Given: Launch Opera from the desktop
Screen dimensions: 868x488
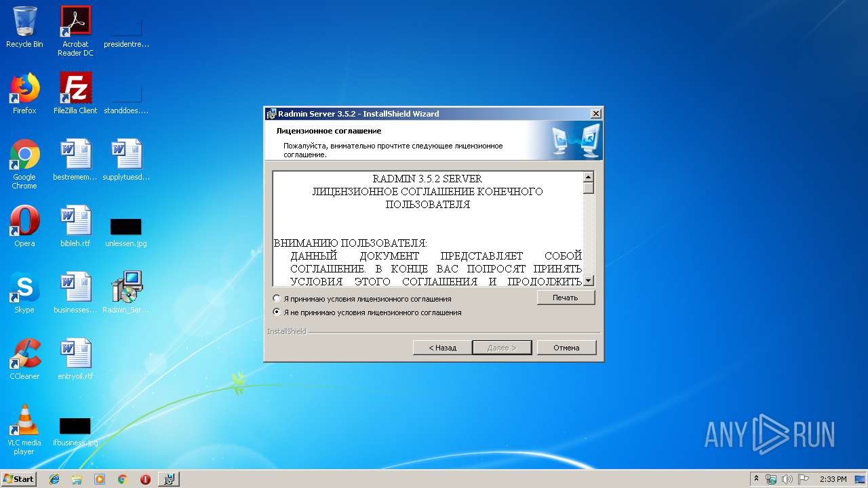Looking at the screenshot, I should coord(24,226).
